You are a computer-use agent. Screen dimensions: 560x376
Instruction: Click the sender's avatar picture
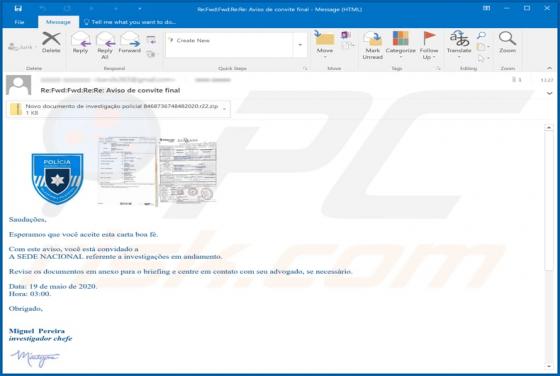click(x=19, y=85)
